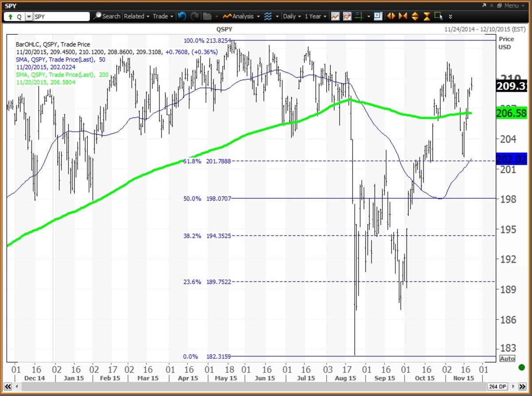The height and width of the screenshot is (396, 532).
Task: Open the Related menu
Action: [x=136, y=16]
